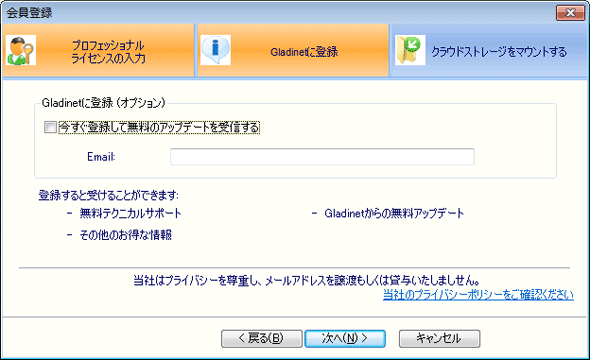Click the user-with-key license icon
Image resolution: width=590 pixels, height=360 pixels.
21,50
